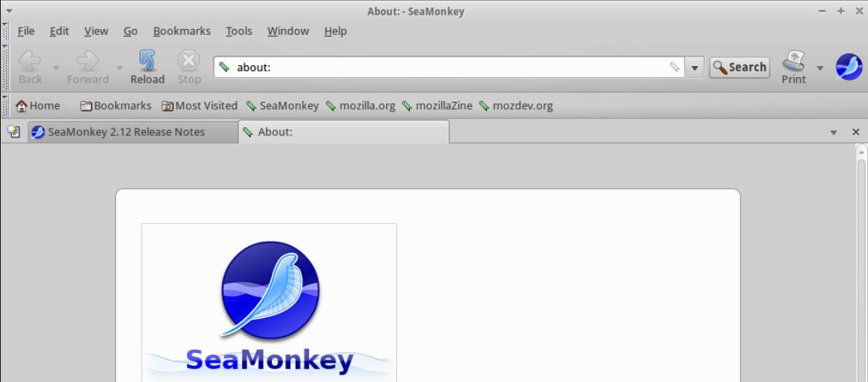Screen dimensions: 868x382
Task: Select the About: tab
Action: [344, 132]
